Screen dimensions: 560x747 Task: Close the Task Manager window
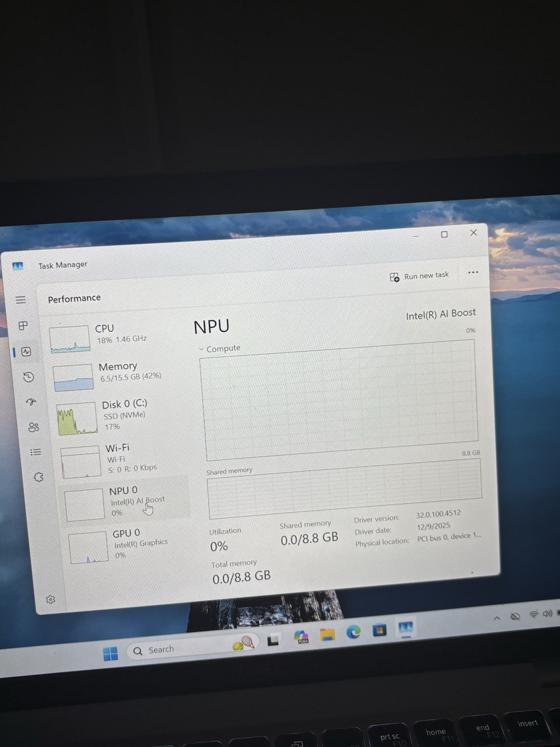[473, 233]
